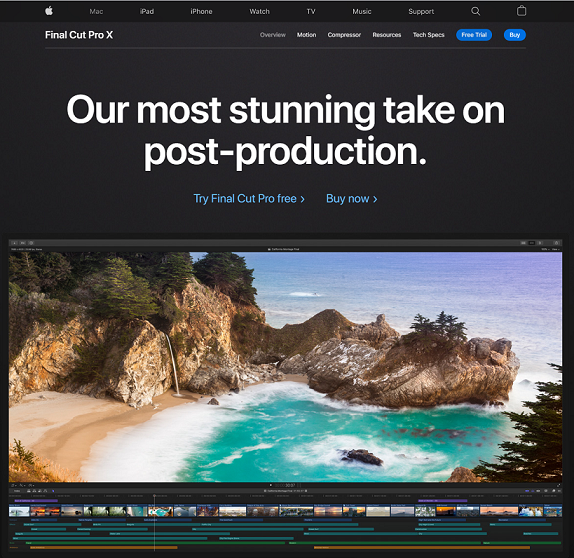Switch to the Overview tab
574x558 pixels.
(x=273, y=35)
